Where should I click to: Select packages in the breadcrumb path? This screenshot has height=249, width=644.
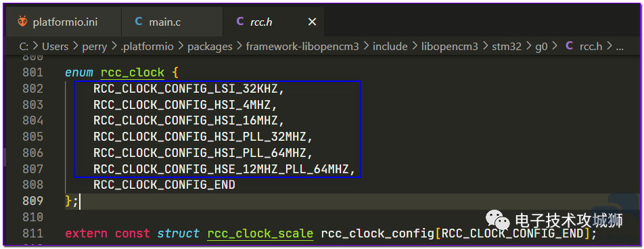[x=210, y=47]
